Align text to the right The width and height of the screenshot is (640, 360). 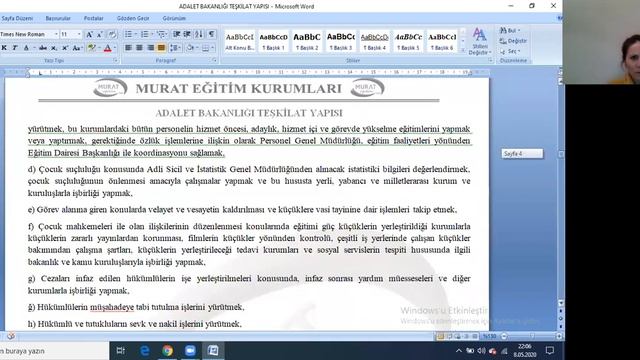[x=150, y=48]
